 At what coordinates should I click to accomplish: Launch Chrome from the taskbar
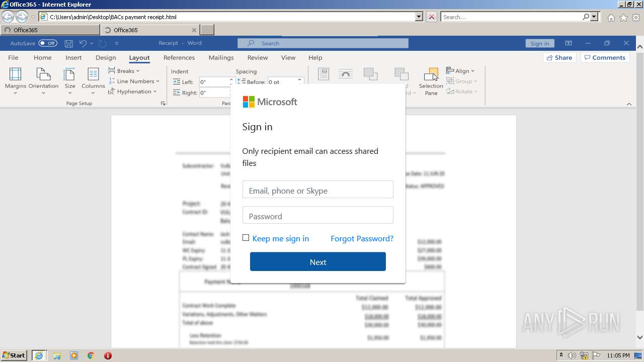(91, 355)
